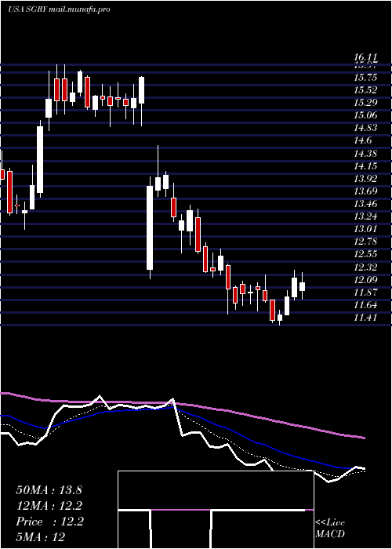Viewport: 392px width, 549px height.
Task: Select the 12.78 price axis label
Action: click(x=365, y=242)
